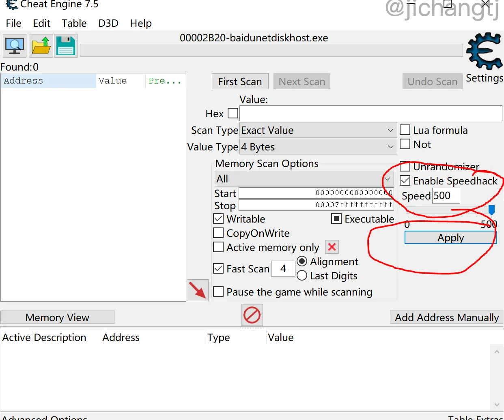Click the Address column header in results
The height and width of the screenshot is (420, 504).
(49, 81)
